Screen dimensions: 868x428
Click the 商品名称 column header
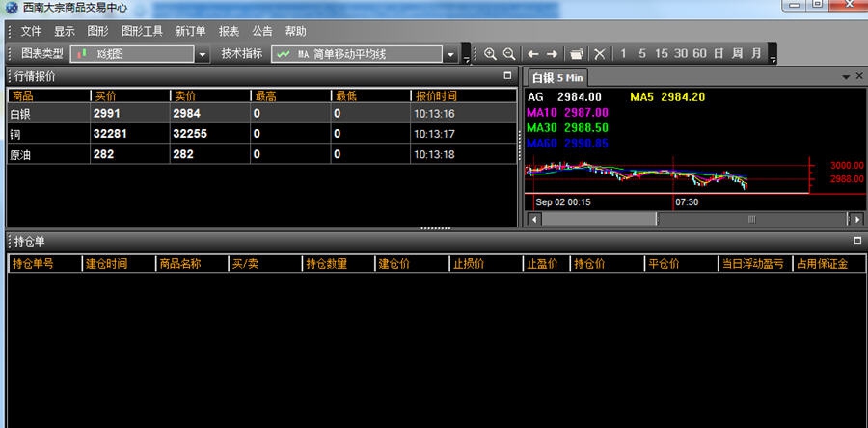point(193,264)
